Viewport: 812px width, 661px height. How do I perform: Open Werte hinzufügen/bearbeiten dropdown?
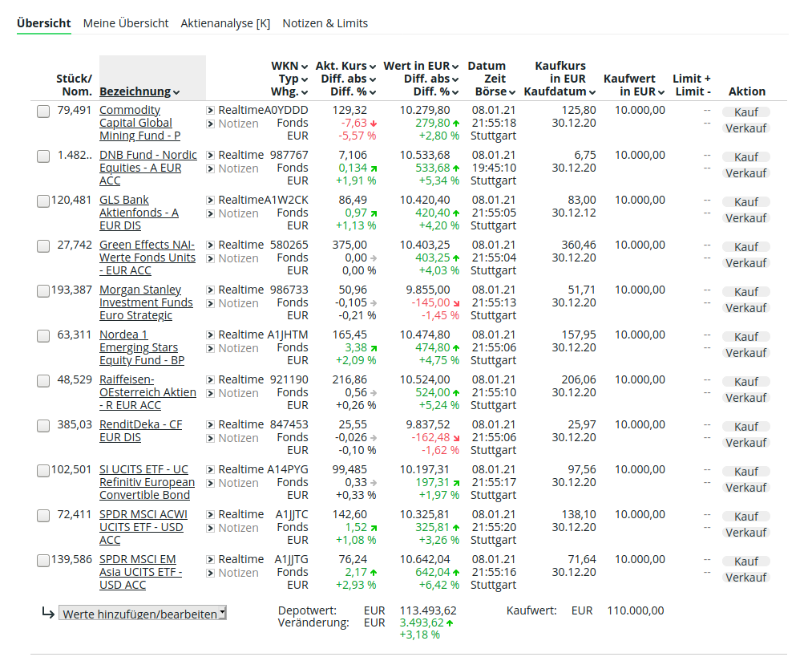tap(143, 614)
